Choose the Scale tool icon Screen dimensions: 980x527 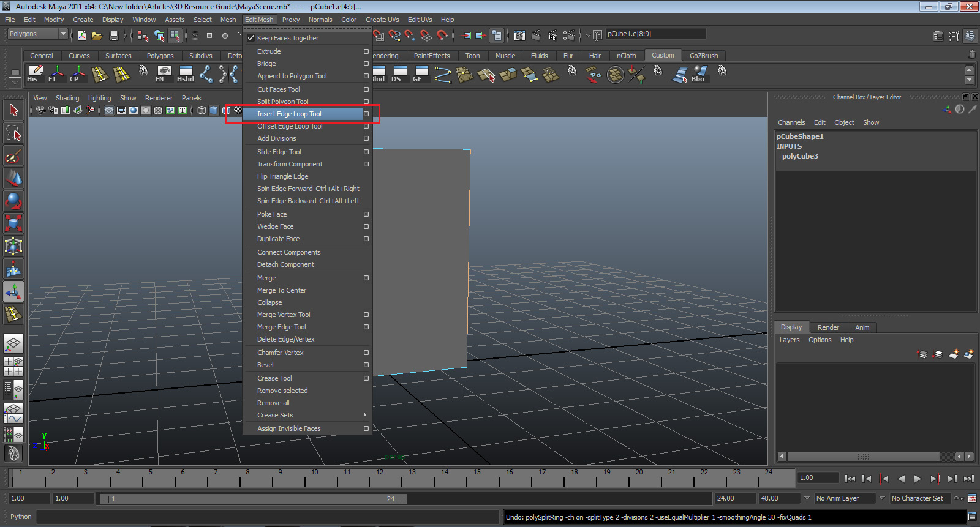(13, 223)
